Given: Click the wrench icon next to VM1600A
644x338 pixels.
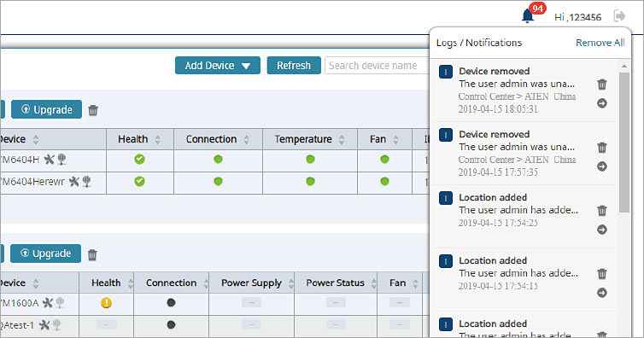Looking at the screenshot, I should click(48, 303).
